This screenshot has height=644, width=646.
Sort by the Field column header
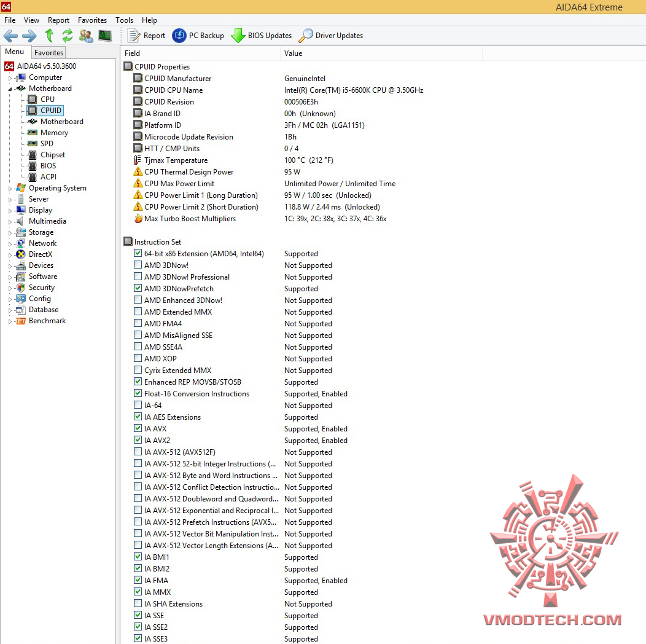click(x=200, y=53)
